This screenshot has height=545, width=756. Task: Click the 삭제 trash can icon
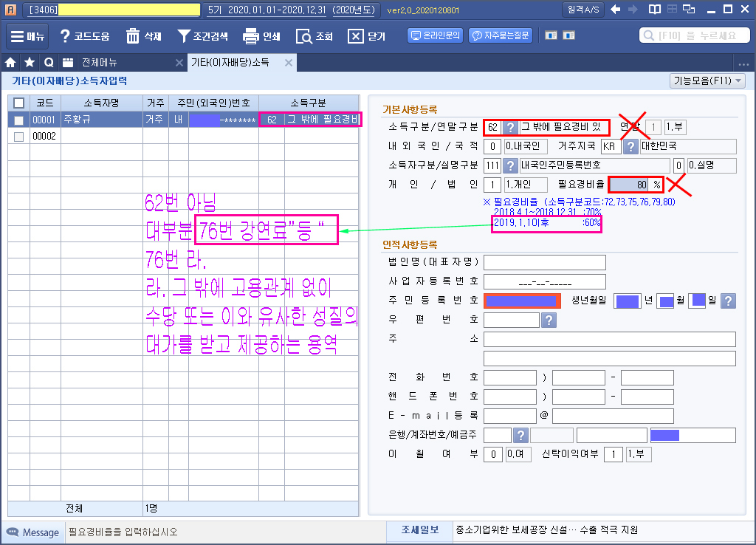pyautogui.click(x=143, y=36)
